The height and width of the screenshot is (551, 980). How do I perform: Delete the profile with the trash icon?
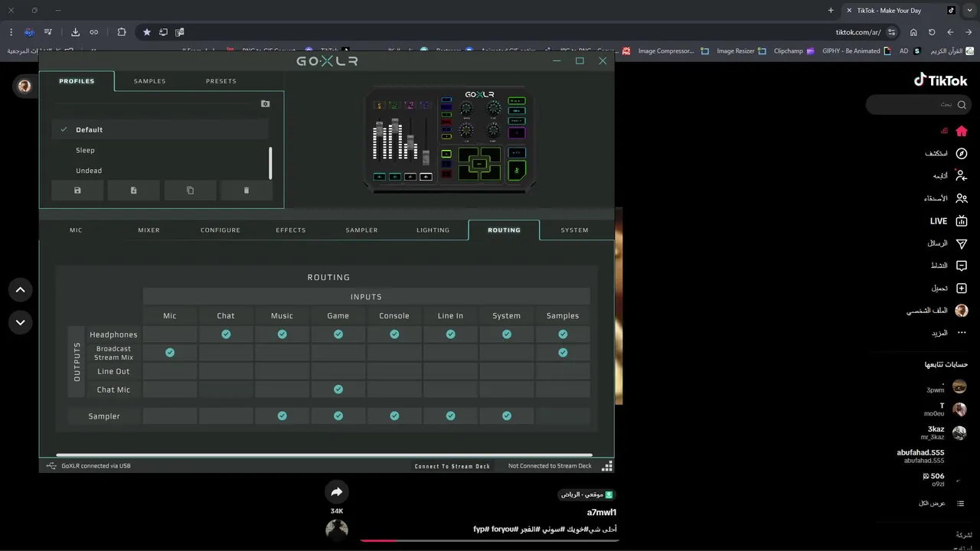point(247,191)
